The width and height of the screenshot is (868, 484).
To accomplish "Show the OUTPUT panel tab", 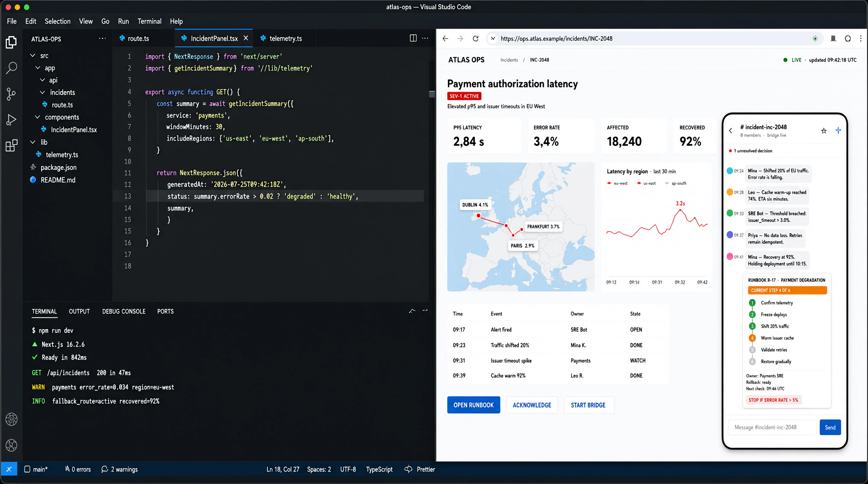I will [79, 311].
